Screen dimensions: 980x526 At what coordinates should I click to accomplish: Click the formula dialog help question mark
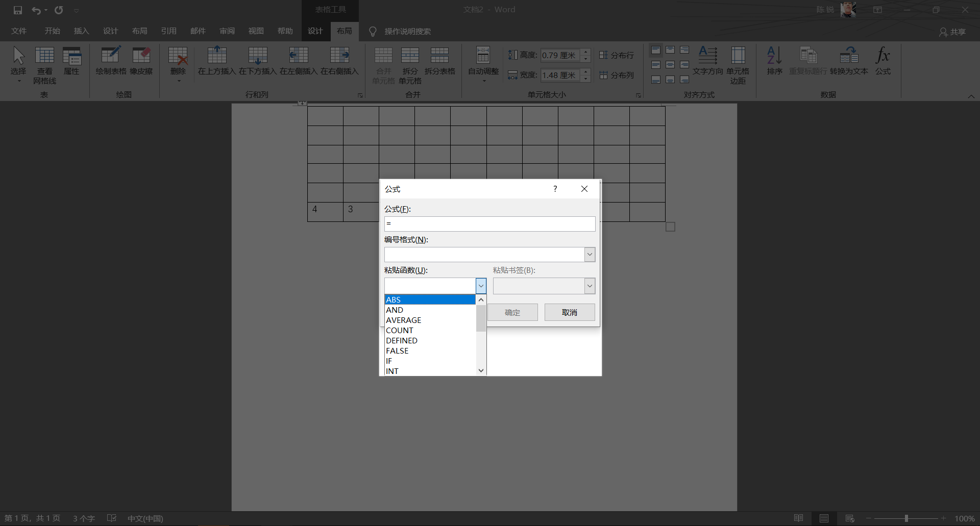pyautogui.click(x=555, y=189)
